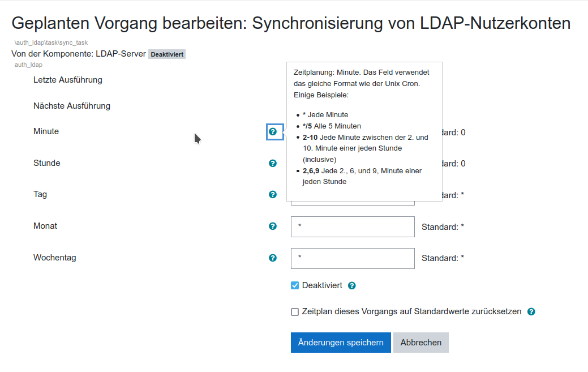Screen dimensions: 588x372
Task: Click into the Wochentag text field
Action: pos(353,258)
